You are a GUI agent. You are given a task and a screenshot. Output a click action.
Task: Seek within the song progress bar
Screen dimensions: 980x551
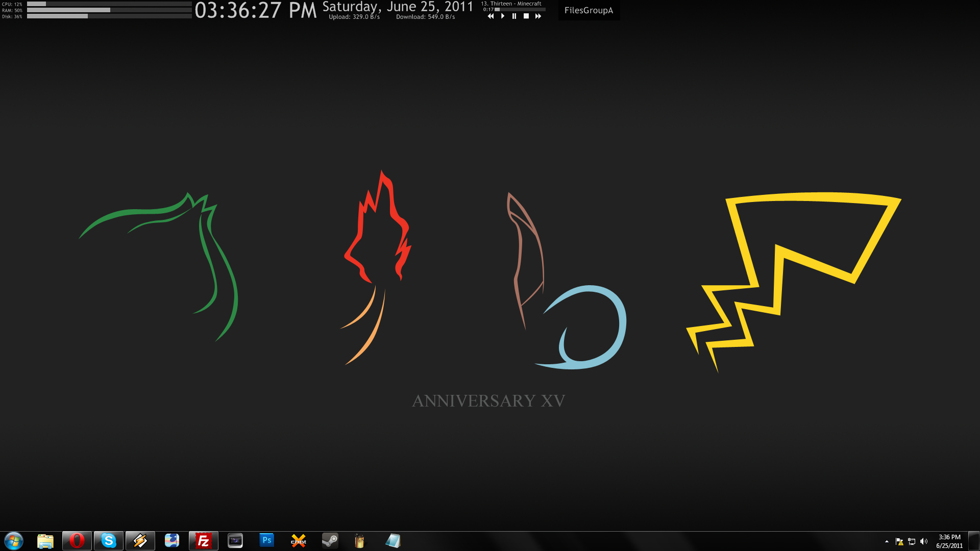[520, 10]
